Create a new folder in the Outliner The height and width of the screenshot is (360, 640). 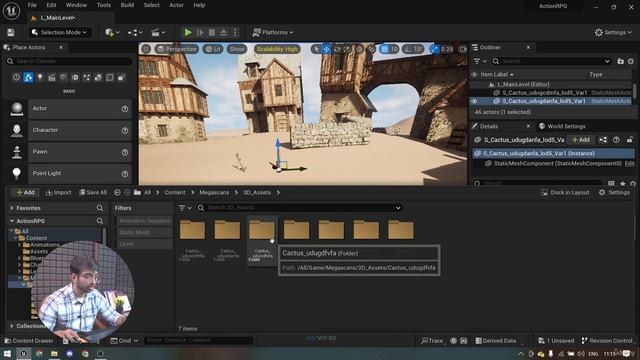pyautogui.click(x=620, y=61)
